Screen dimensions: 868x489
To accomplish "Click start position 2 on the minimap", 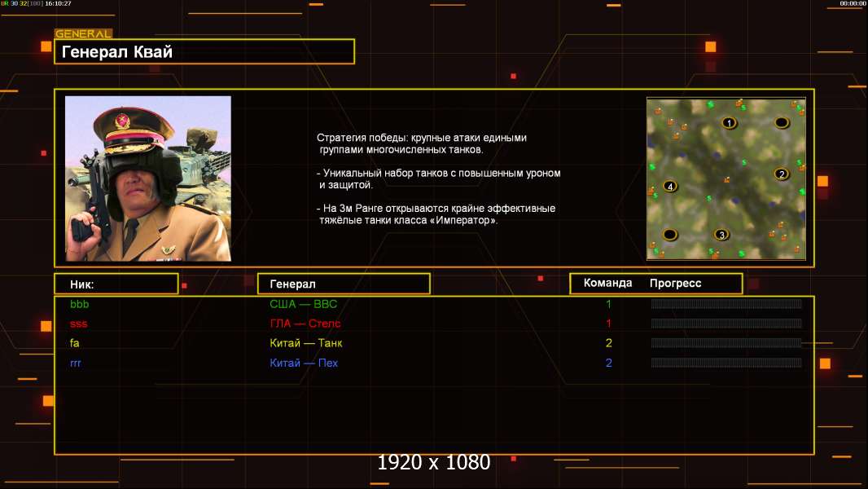I will (781, 174).
